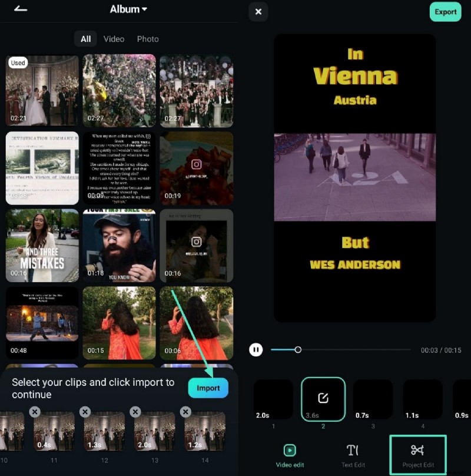Import the selected clips
This screenshot has width=471, height=476.
[208, 388]
